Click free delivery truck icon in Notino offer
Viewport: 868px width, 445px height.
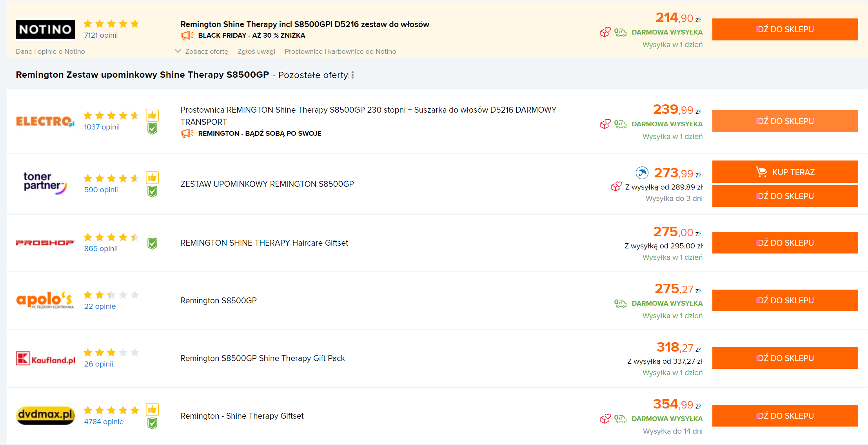[620, 32]
